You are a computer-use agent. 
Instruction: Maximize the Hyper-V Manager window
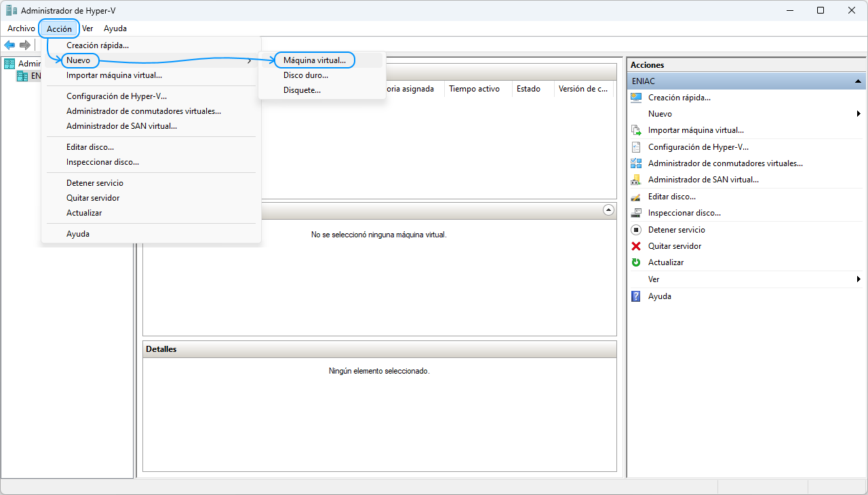point(821,10)
